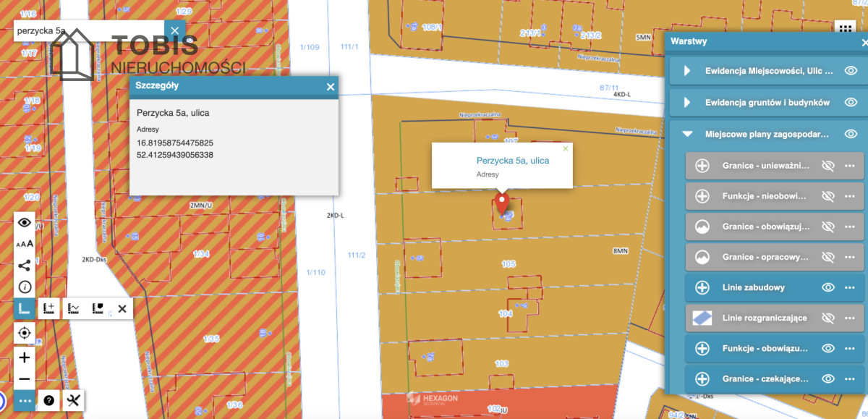This screenshot has width=868, height=419.
Task: Click the text size AAA icon
Action: [x=25, y=244]
